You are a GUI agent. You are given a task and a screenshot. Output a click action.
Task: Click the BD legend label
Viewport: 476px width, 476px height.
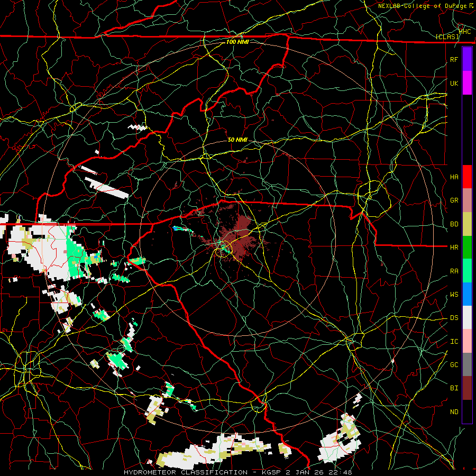(454, 224)
